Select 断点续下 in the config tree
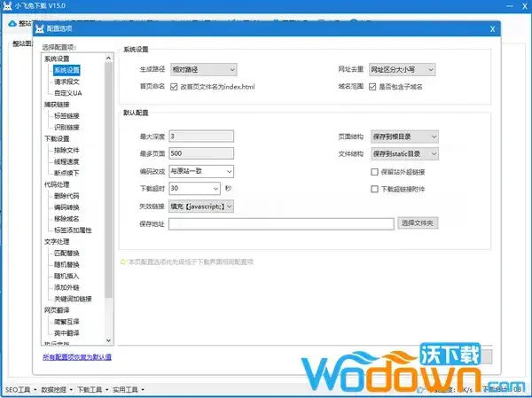 tap(66, 173)
